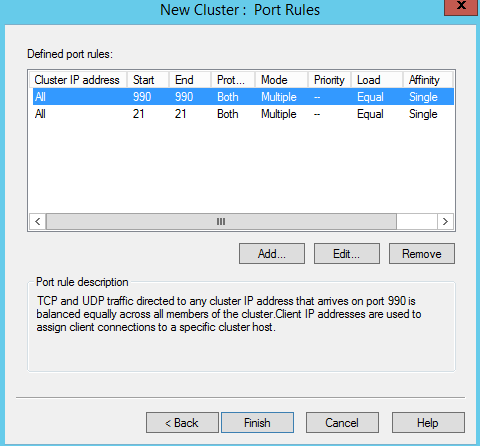Go back with the < Back button
Viewport: 480px width, 446px height.
point(182,423)
